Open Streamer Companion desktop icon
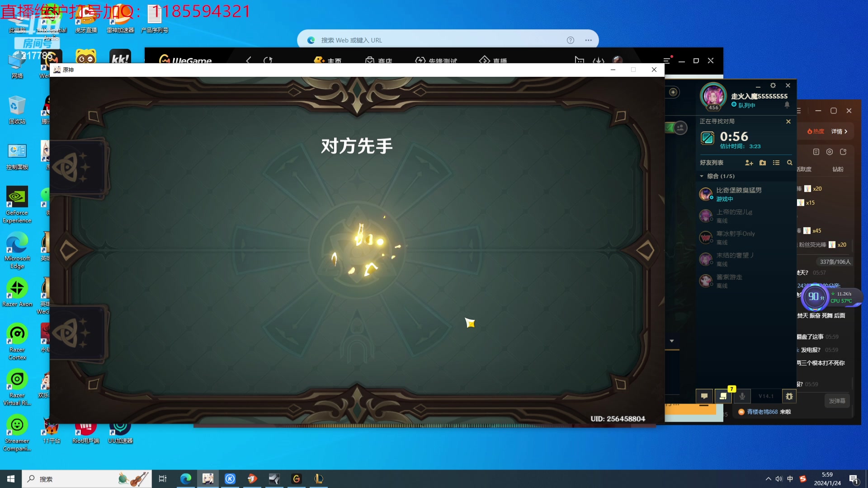Screen dimensions: 868x488 (17, 433)
